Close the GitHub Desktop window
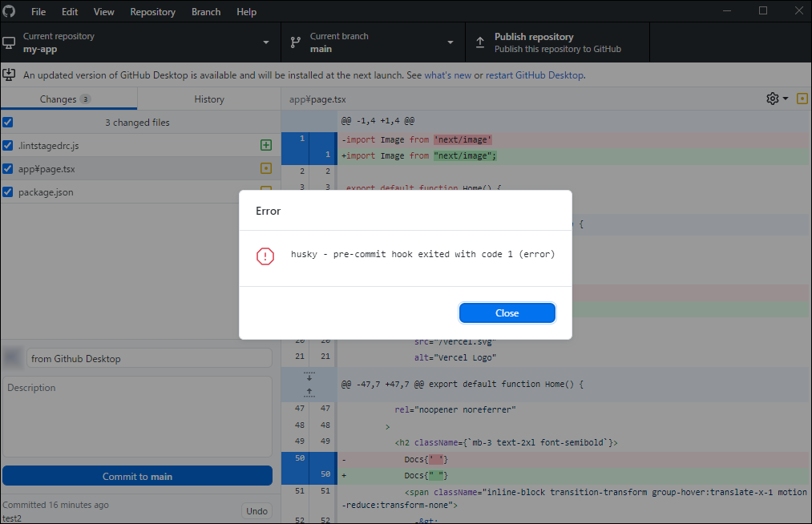Screen dimensions: 812x524 click(798, 11)
